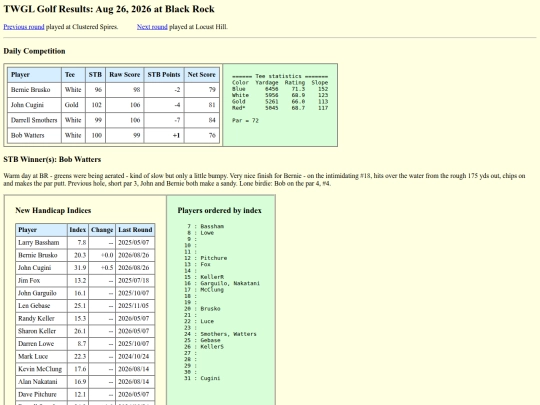Click the Gold tee statistics row

pyautogui.click(x=280, y=102)
